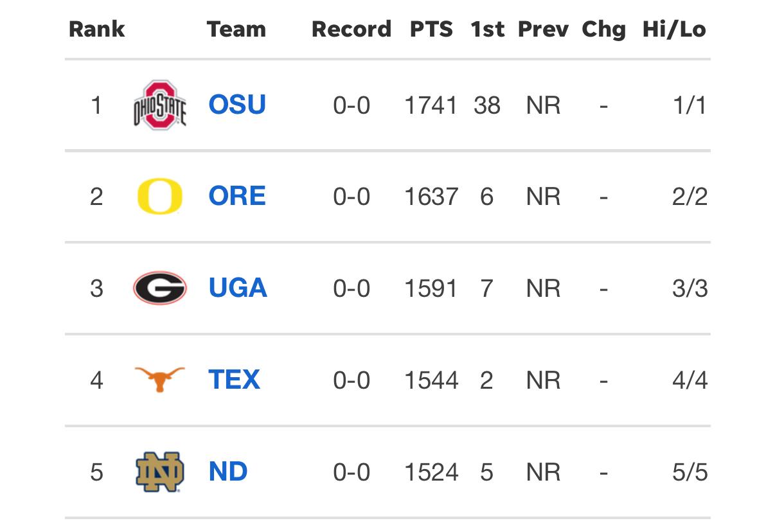Open the ND team link
This screenshot has width=775, height=532.
(228, 472)
